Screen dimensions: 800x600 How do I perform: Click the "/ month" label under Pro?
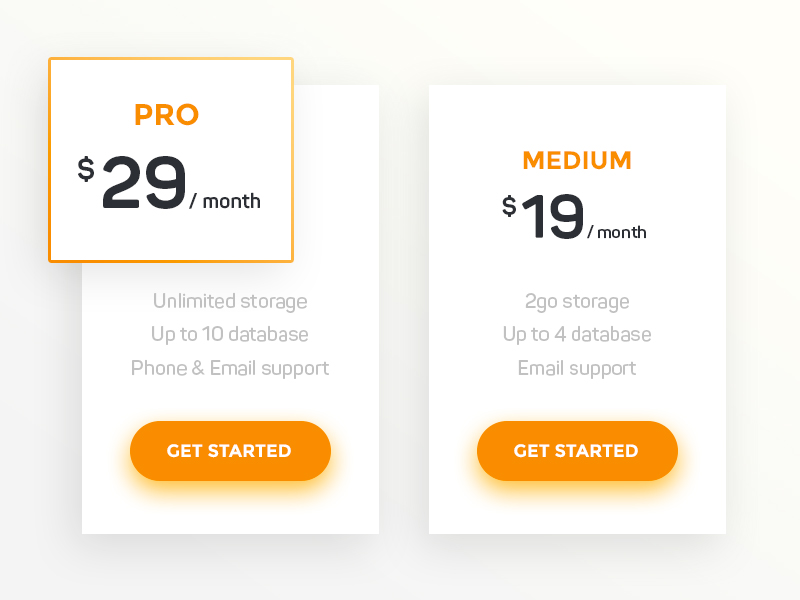coord(225,201)
